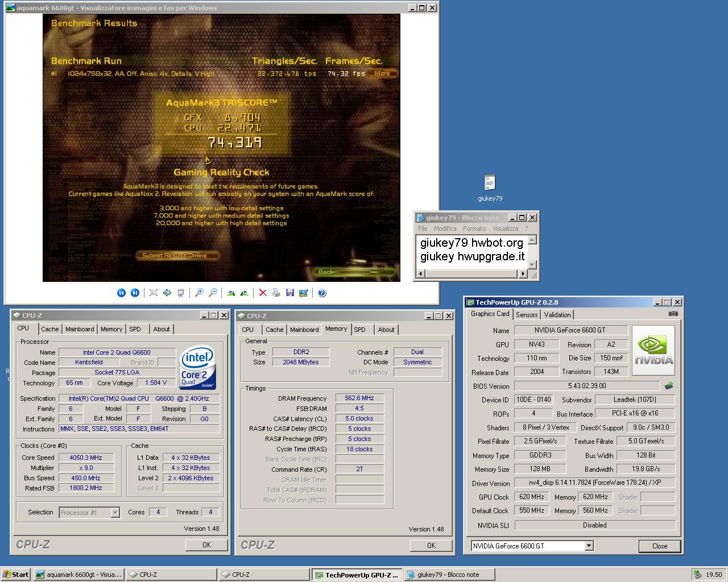Viewport: 728px width, 582px height.
Task: Click Driver Version field in GPU-Z
Action: (x=594, y=483)
